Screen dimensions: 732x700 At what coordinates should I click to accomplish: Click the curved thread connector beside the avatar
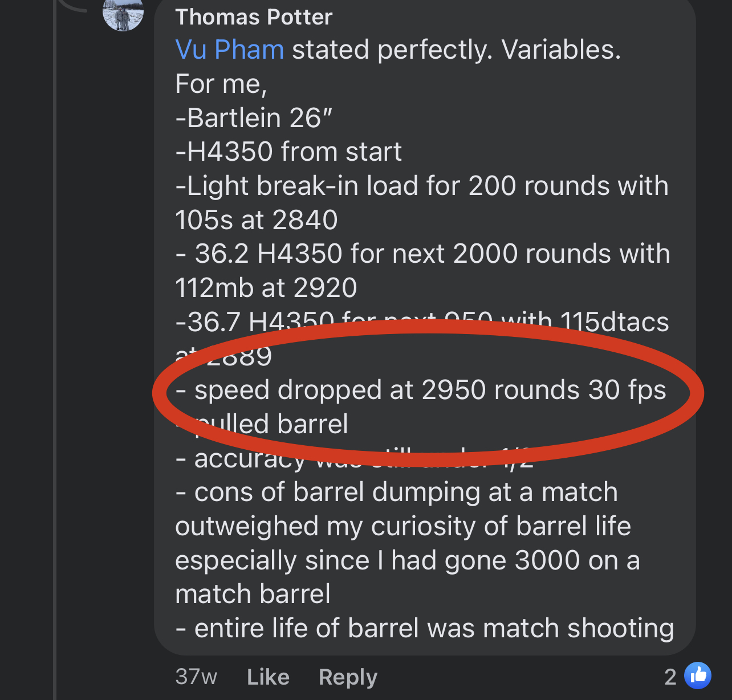click(x=73, y=5)
